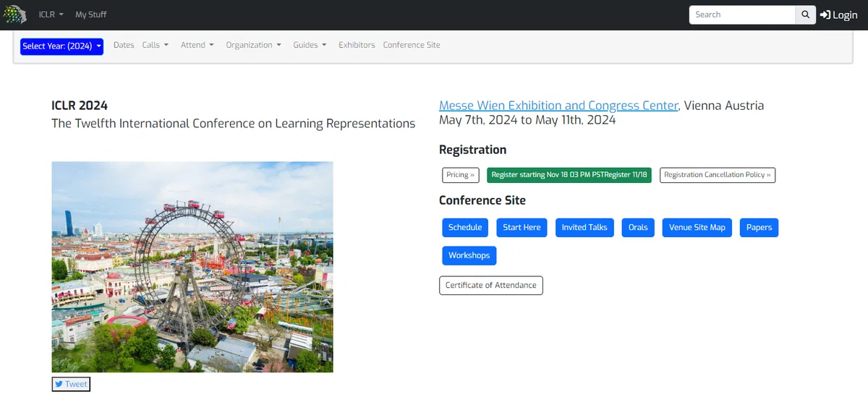Open the Workshops button
Viewport: 868px width, 397px height.
(469, 256)
